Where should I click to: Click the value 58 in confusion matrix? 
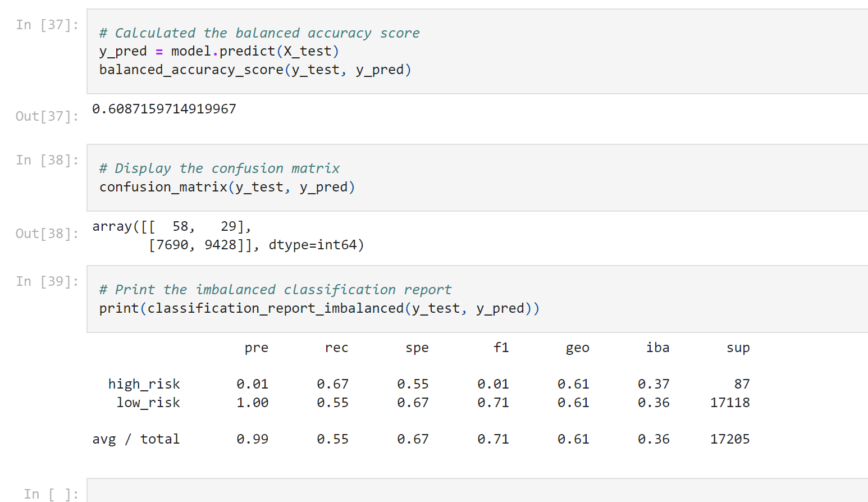point(180,226)
